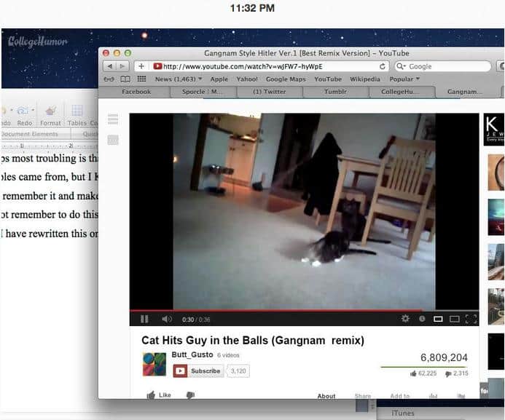Toggle the small player size
Image resolution: width=505 pixels, height=420 pixels.
pos(438,319)
